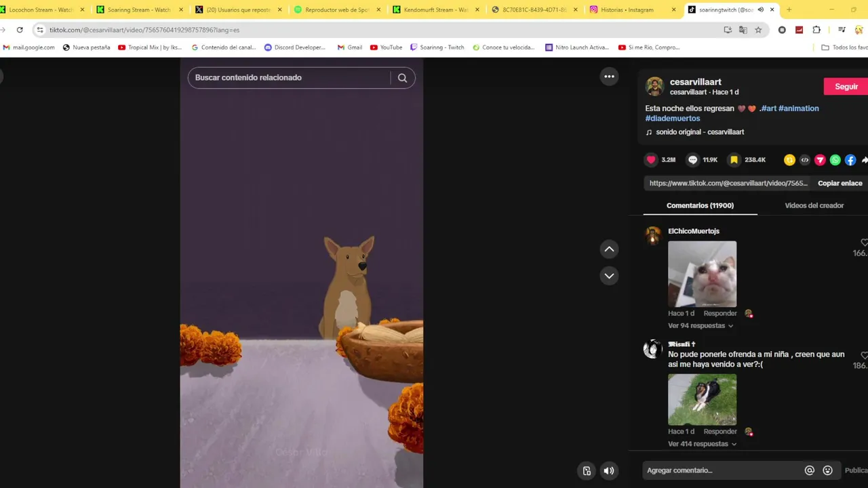Switch to Kendomurft Stream browser tab
The height and width of the screenshot is (488, 868).
[x=435, y=9]
